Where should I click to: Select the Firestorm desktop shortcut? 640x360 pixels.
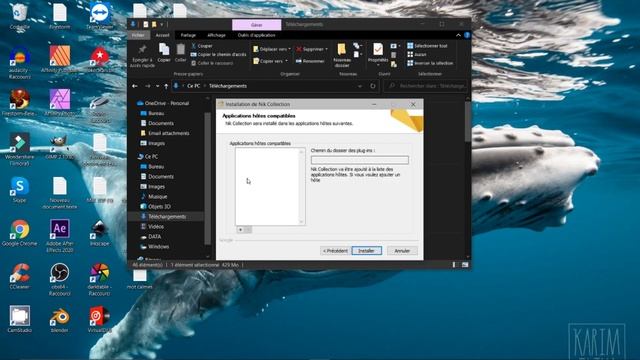point(19,103)
